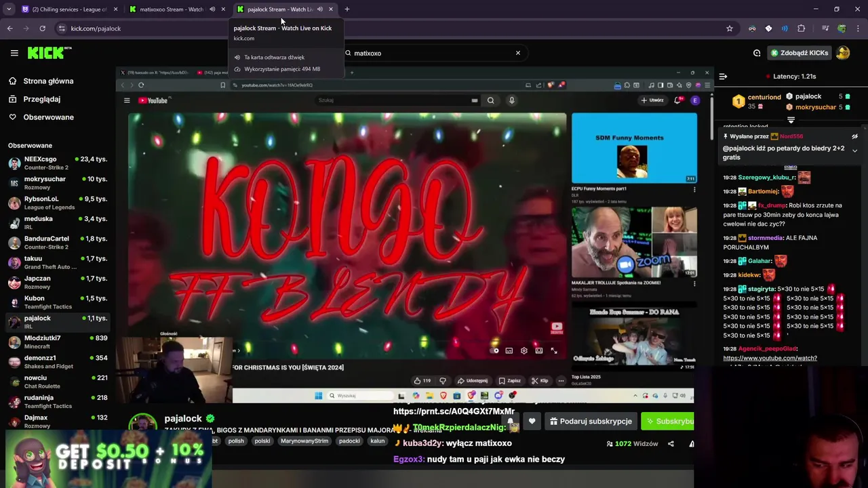Open demonzz1 channel in sidebar
This screenshot has width=868, height=488.
(x=58, y=362)
